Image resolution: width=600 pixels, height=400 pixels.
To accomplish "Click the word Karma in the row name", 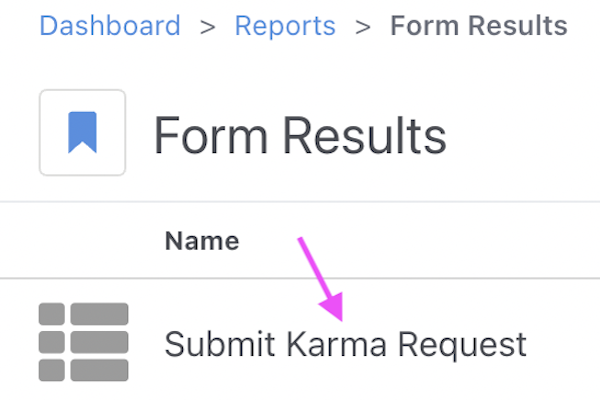I will coord(336,344).
